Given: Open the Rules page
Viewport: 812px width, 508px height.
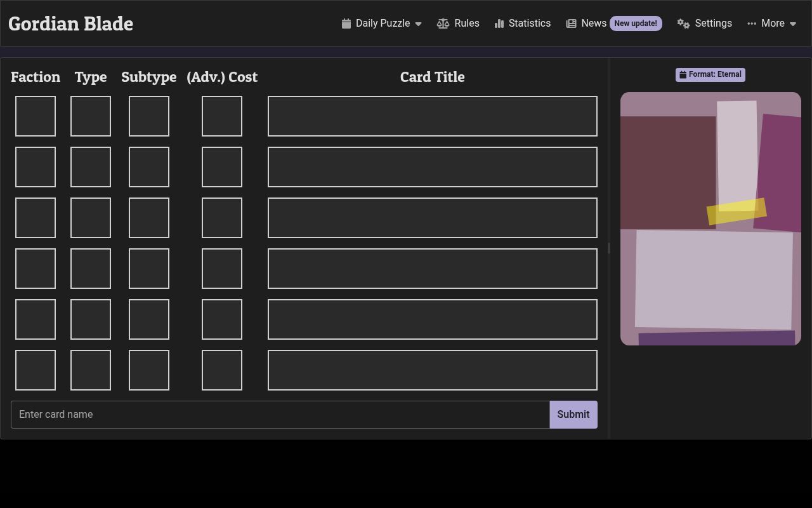Looking at the screenshot, I should pos(458,23).
